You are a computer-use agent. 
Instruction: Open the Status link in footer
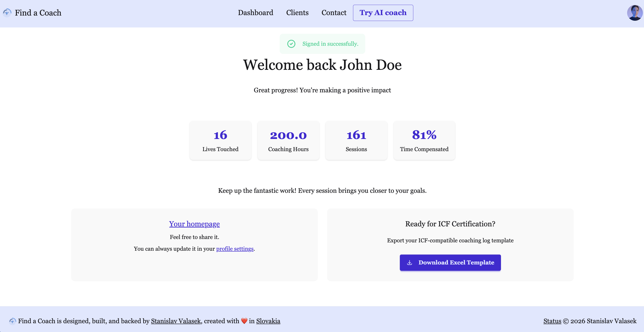552,321
